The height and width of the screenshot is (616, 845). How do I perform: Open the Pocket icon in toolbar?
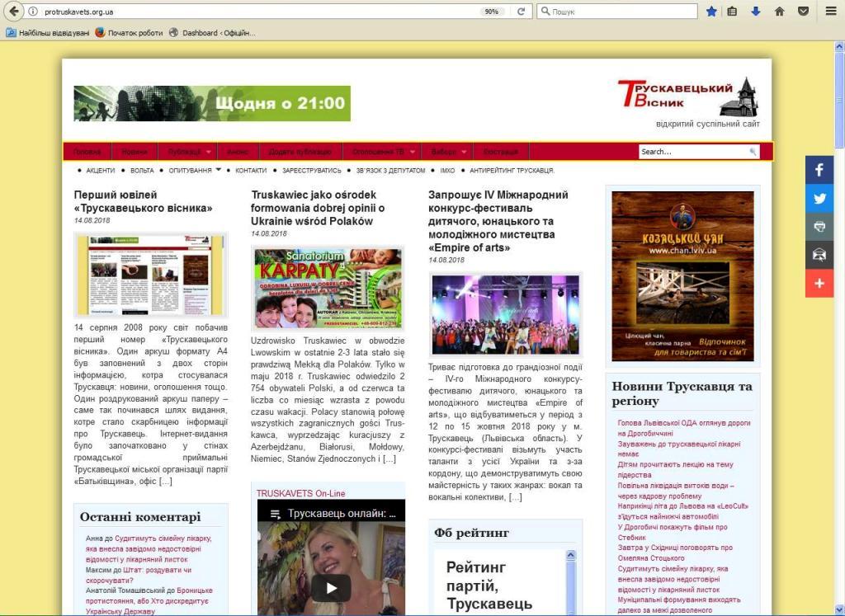[x=803, y=12]
